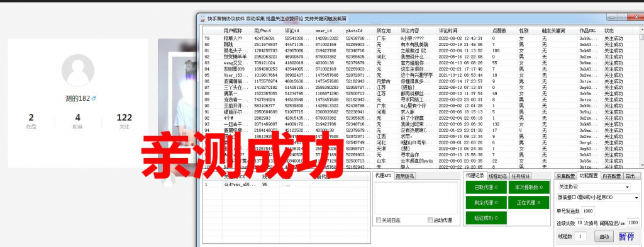Click the app icon in the title bar
644x247 pixels.
203,18
